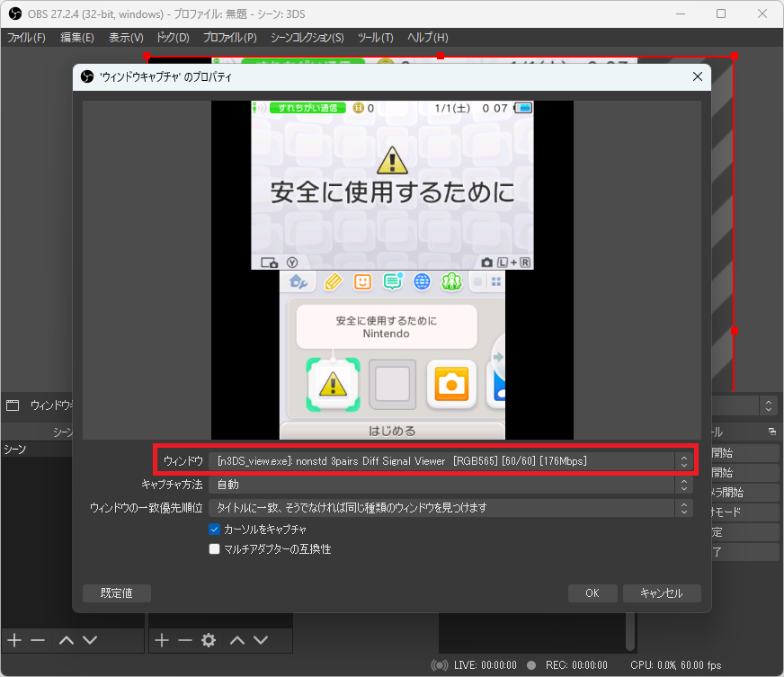This screenshot has width=784, height=677.
Task: Click the window source icon in OBS toolbar
Action: [13, 405]
